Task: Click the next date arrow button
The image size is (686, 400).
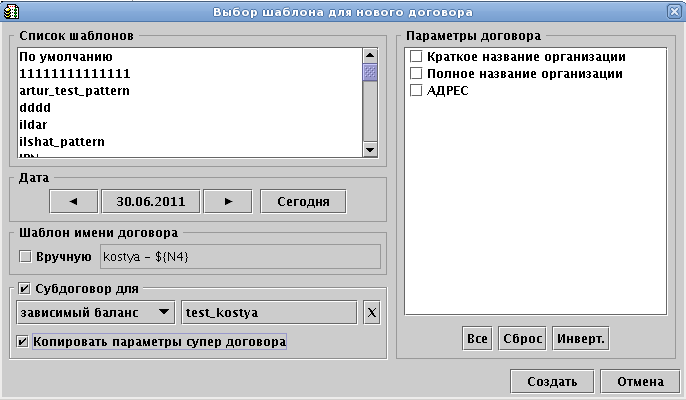Action: click(228, 200)
